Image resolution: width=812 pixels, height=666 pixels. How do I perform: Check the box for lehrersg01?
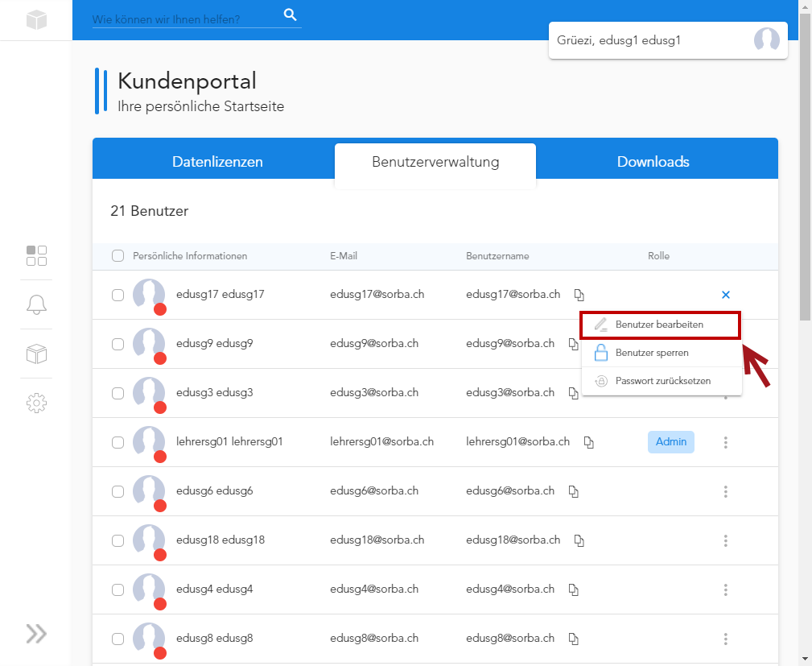pos(118,442)
